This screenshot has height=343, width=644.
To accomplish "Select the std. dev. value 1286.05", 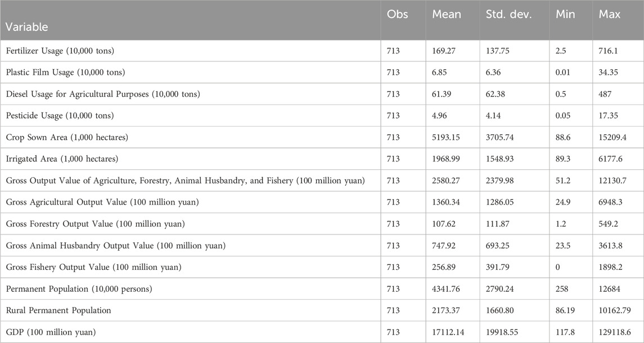I will pyautogui.click(x=499, y=202).
